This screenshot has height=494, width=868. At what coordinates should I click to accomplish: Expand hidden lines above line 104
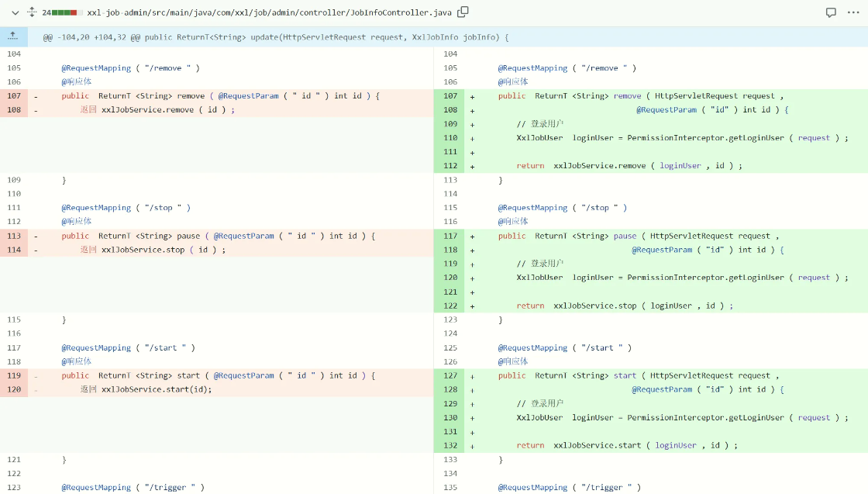coord(13,36)
